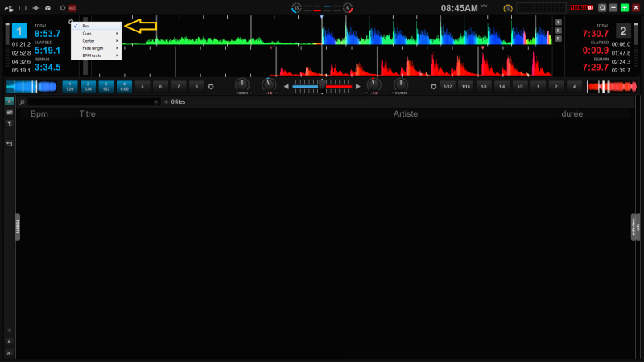Click the right deck FILTER knob
Screen dimensions: 644x362
tap(401, 85)
